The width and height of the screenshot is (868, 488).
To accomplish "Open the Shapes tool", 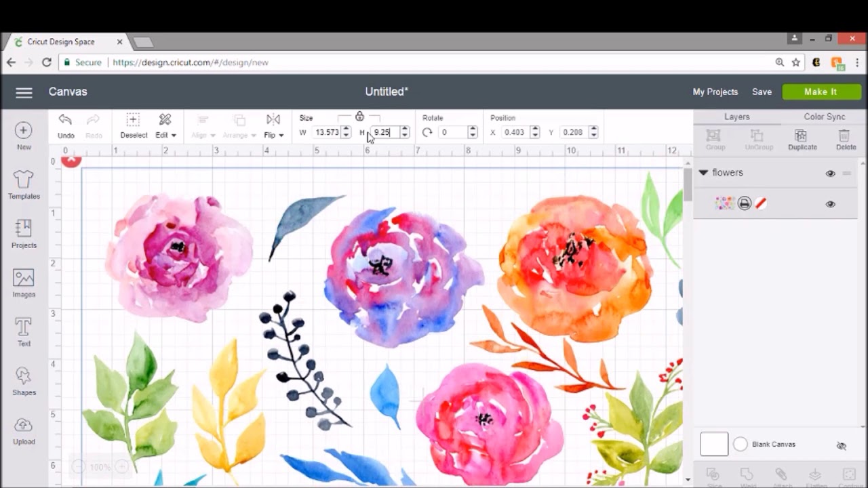I will (24, 382).
